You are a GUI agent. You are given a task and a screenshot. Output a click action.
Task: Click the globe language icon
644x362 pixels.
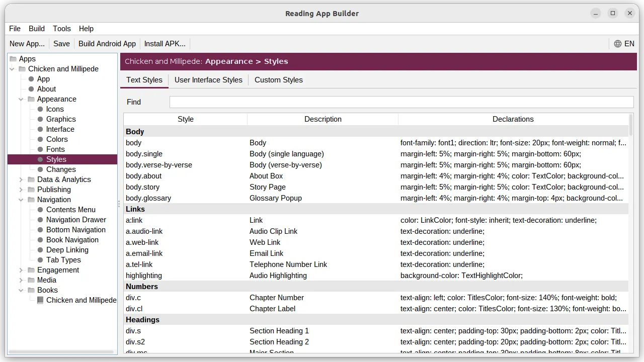pos(618,44)
